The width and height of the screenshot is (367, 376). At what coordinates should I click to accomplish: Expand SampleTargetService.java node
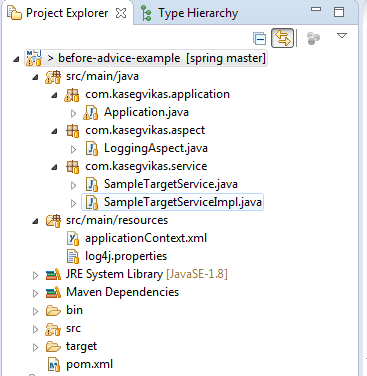tap(73, 185)
